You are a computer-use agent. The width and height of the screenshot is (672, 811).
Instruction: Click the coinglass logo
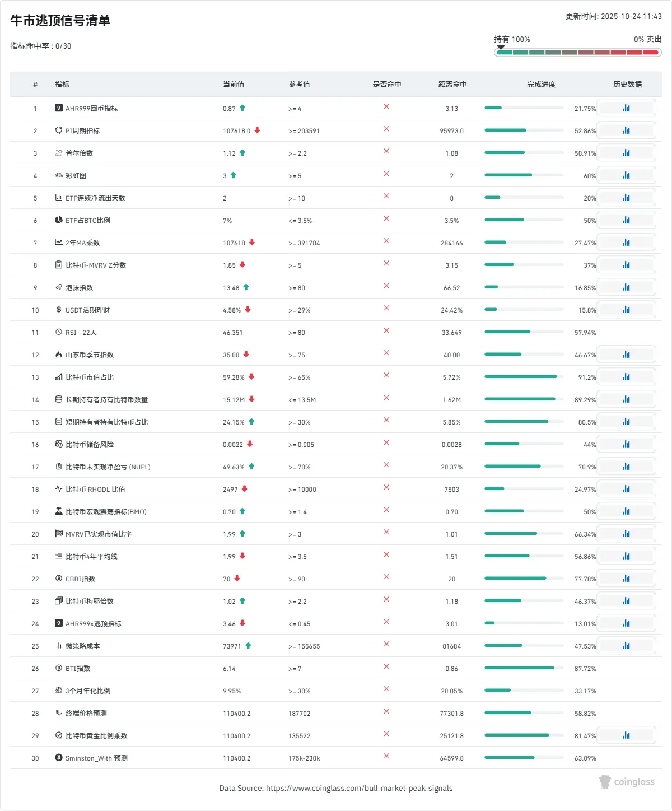[627, 782]
